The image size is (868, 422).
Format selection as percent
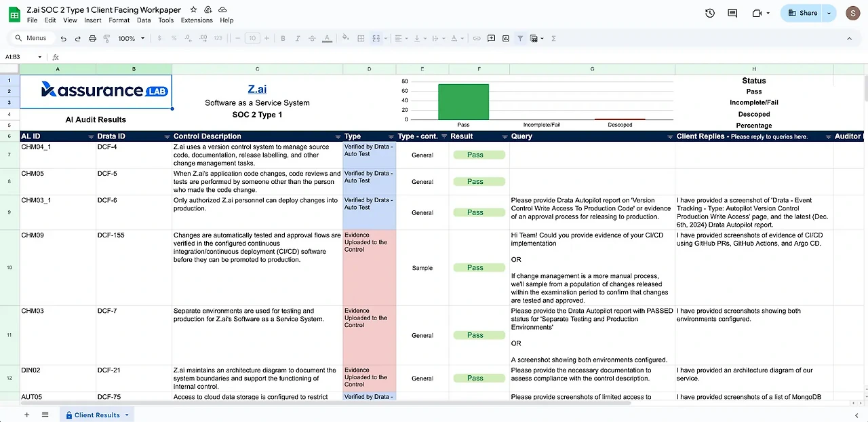tap(174, 39)
